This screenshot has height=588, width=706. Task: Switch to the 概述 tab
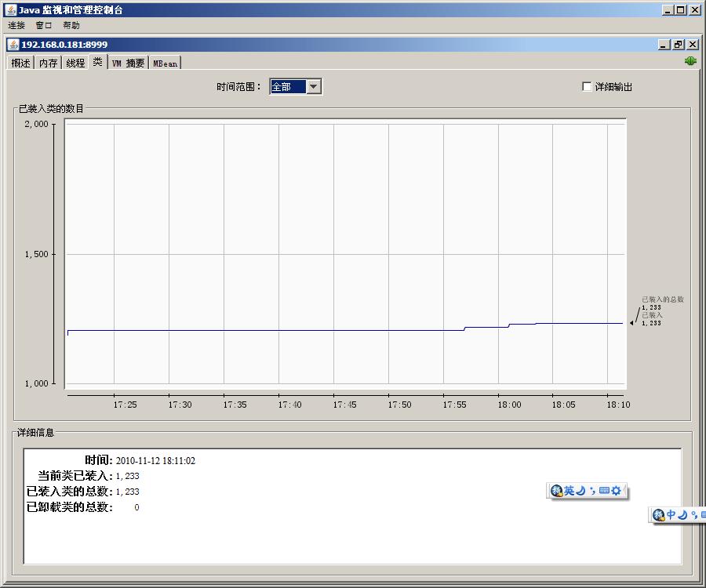click(x=20, y=63)
